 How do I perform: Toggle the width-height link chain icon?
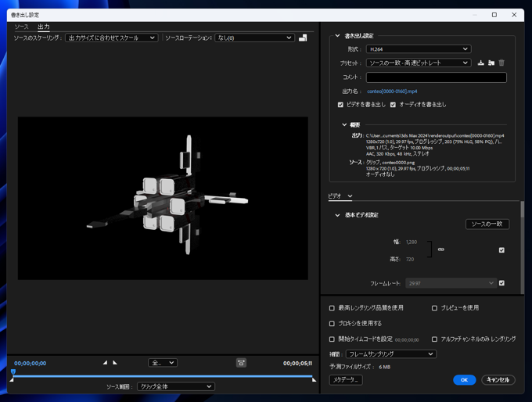(440, 249)
